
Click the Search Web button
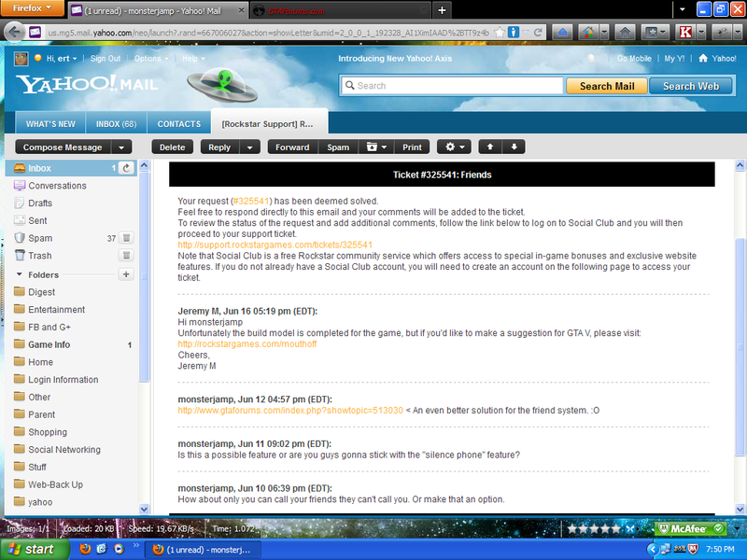[x=691, y=86]
